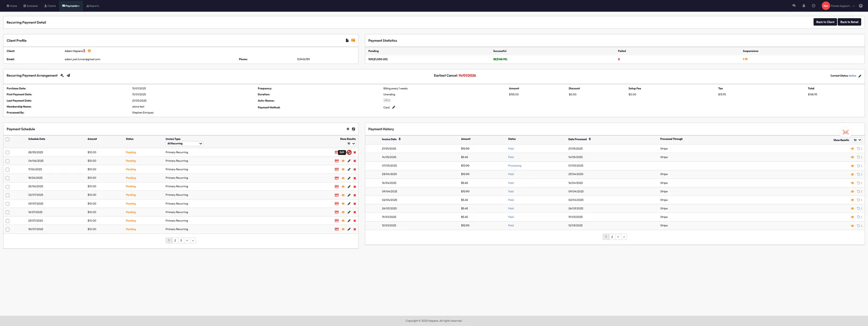
Task: Click the paper plane icon beside Recurring Payment Arrangement
Action: point(68,76)
